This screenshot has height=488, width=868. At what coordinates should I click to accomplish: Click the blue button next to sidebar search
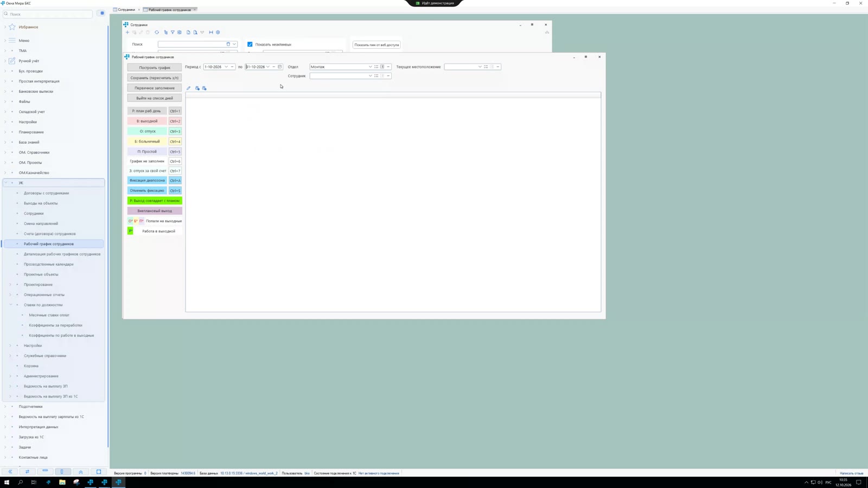pos(102,13)
